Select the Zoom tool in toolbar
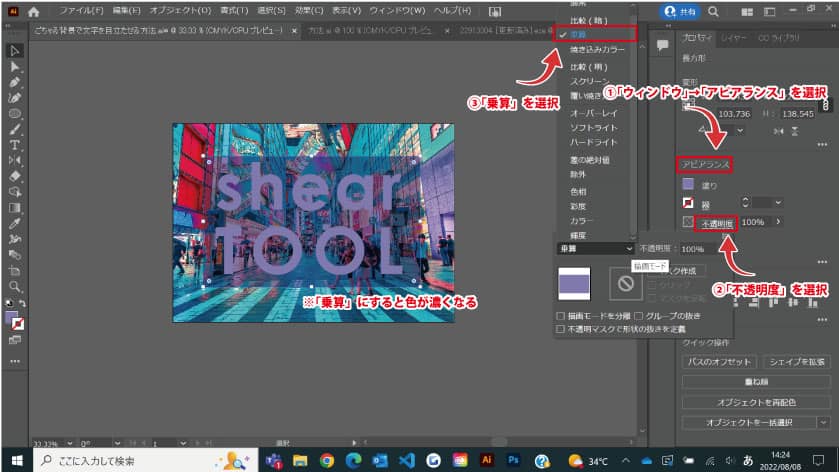 [x=14, y=286]
